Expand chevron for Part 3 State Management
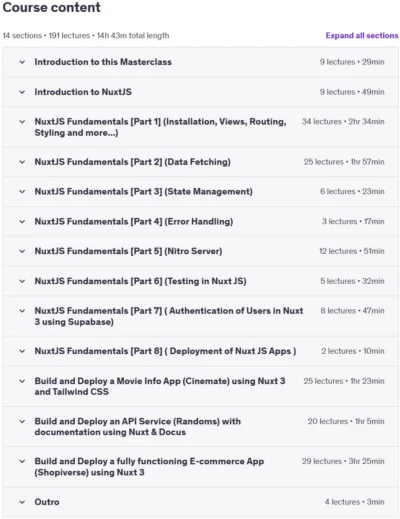Viewport: 400px width, 519px height. click(x=22, y=192)
